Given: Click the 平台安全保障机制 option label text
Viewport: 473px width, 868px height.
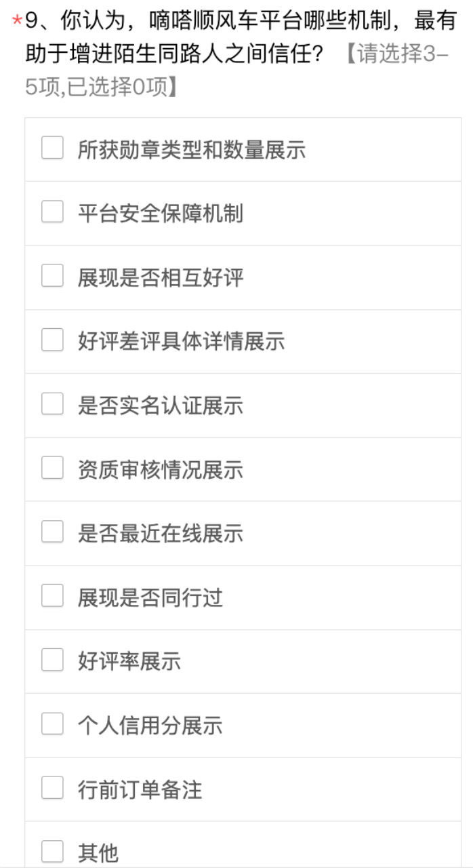Looking at the screenshot, I should (x=160, y=213).
